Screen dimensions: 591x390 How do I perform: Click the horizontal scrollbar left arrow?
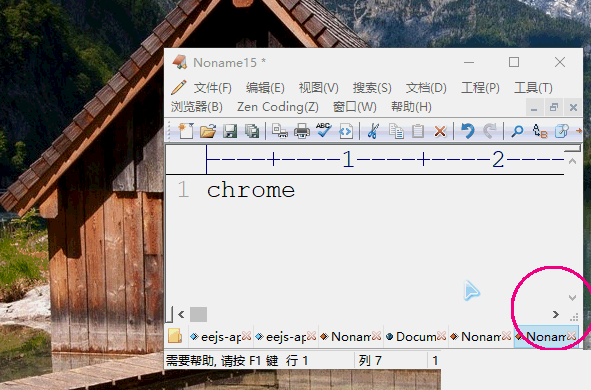point(181,314)
